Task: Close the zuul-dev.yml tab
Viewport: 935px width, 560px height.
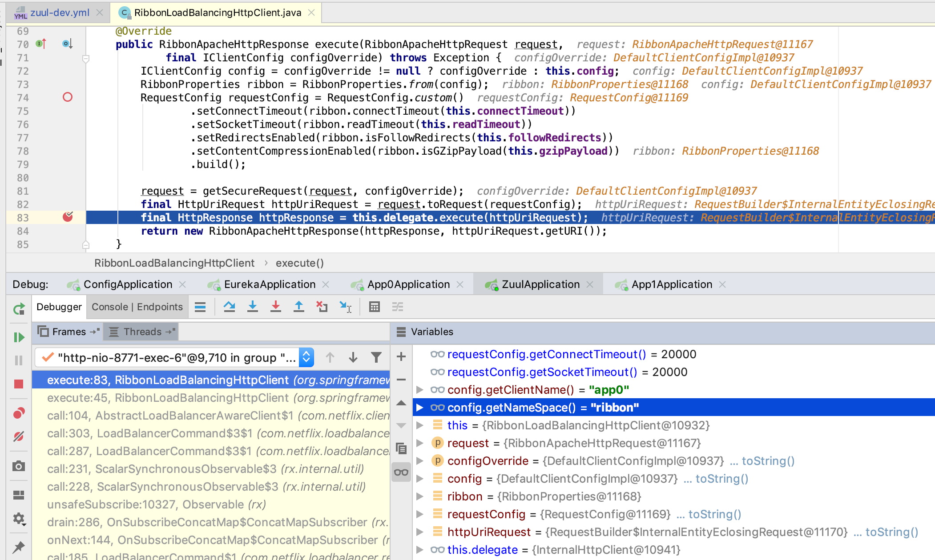Action: (100, 12)
